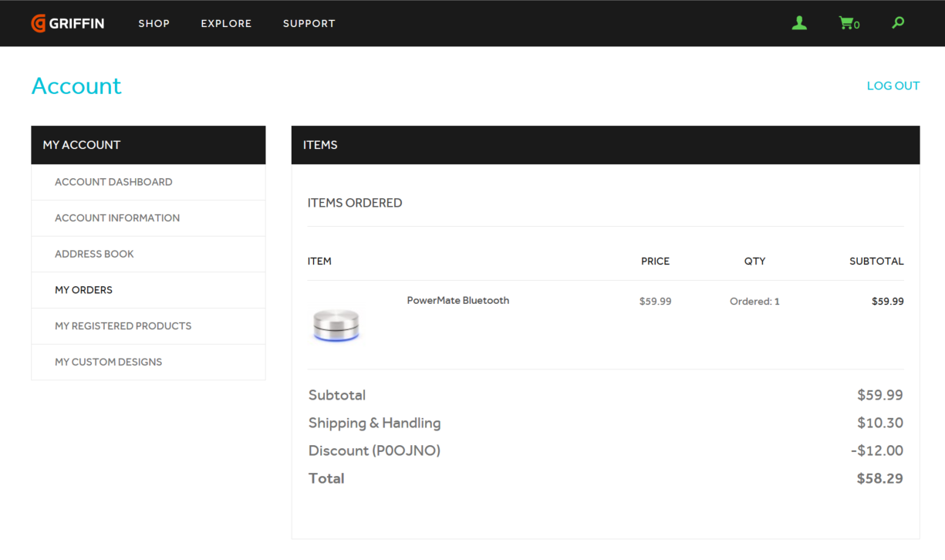Click the Item column header
Image resolution: width=945 pixels, height=560 pixels.
[x=319, y=261]
